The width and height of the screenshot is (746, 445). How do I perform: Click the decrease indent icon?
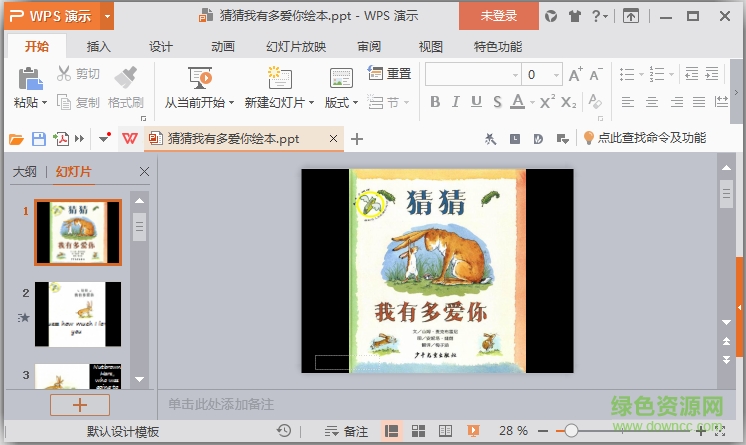click(691, 74)
